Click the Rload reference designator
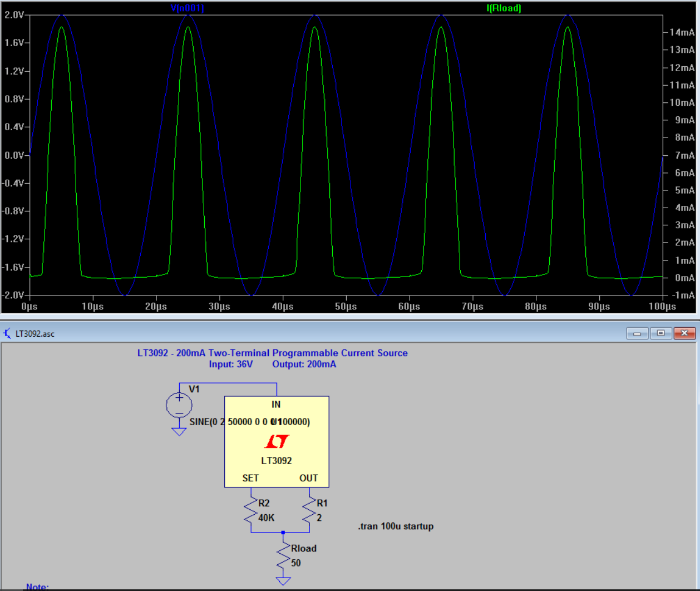 (304, 549)
